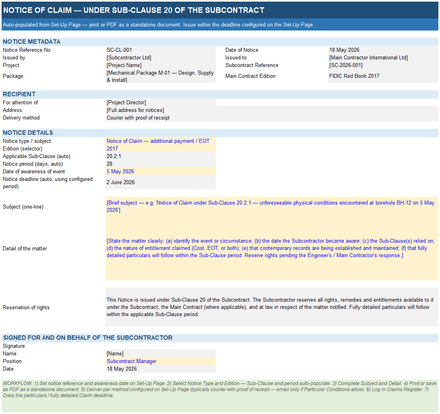The height and width of the screenshot is (414, 440).
Task: Click the For attention of label
Action: click(20, 103)
